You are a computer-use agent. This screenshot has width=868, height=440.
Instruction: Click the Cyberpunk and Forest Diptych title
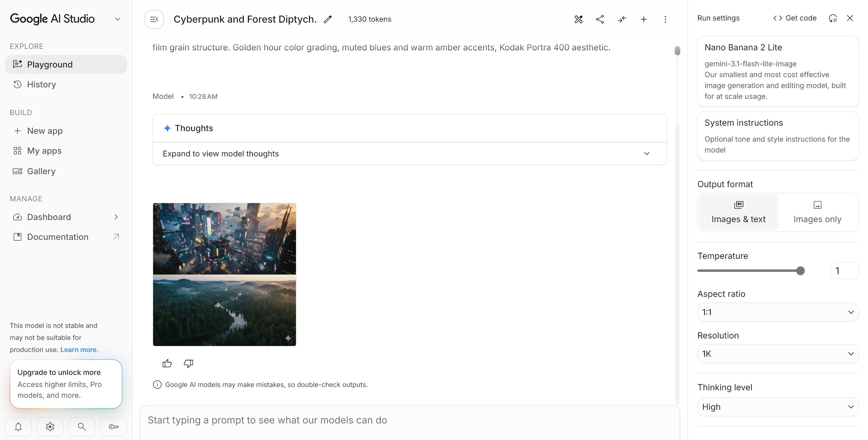(245, 19)
